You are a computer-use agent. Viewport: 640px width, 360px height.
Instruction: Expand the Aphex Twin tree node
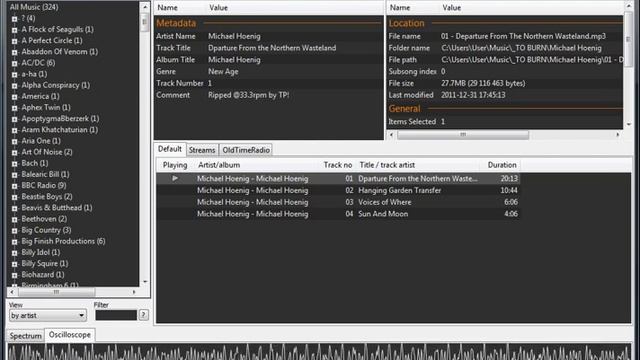pyautogui.click(x=14, y=108)
